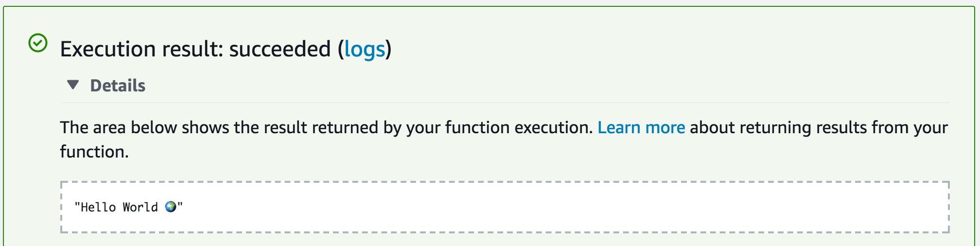Collapse the Details disclosure triangle

coord(73,85)
